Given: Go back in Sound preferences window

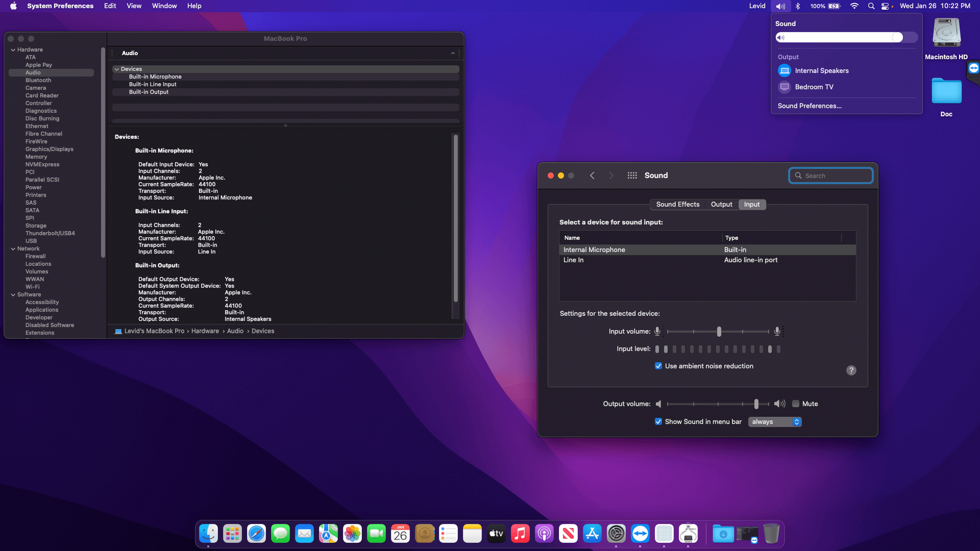Looking at the screenshot, I should (592, 176).
